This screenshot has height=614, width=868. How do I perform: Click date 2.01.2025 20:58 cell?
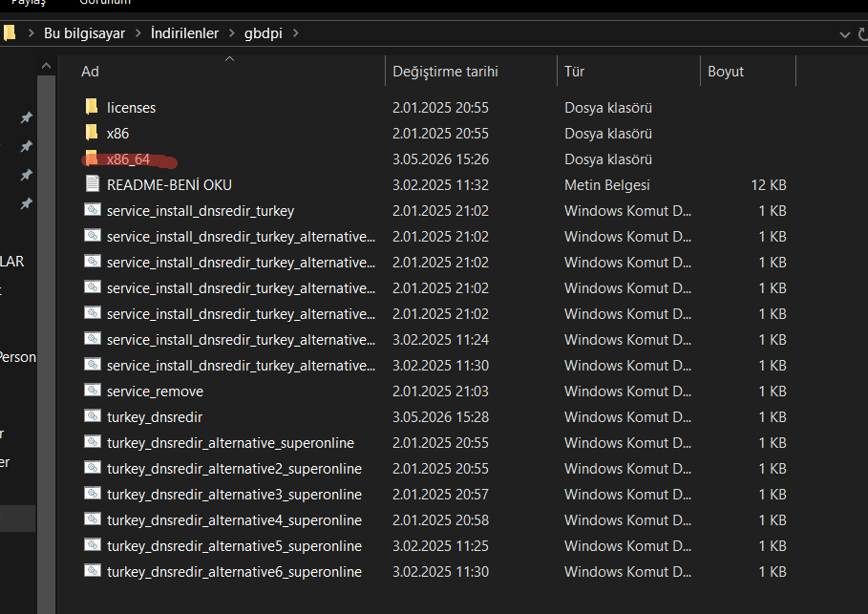click(x=440, y=519)
